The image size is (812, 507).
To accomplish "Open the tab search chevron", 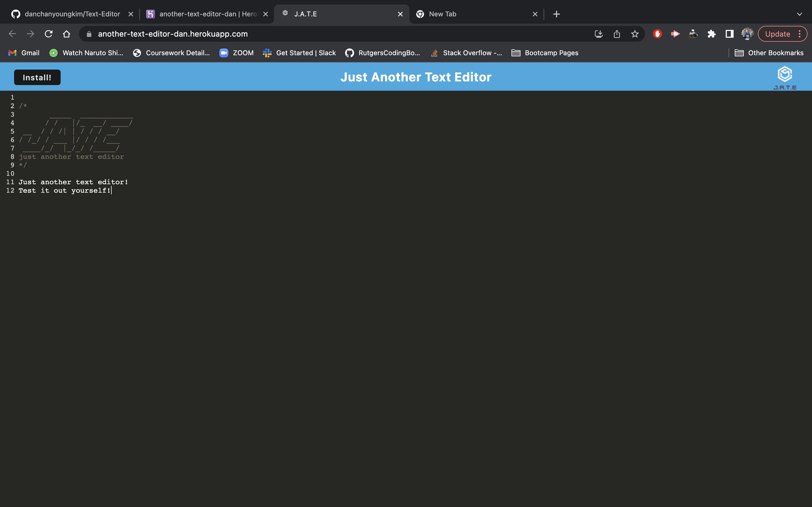I will (x=800, y=14).
